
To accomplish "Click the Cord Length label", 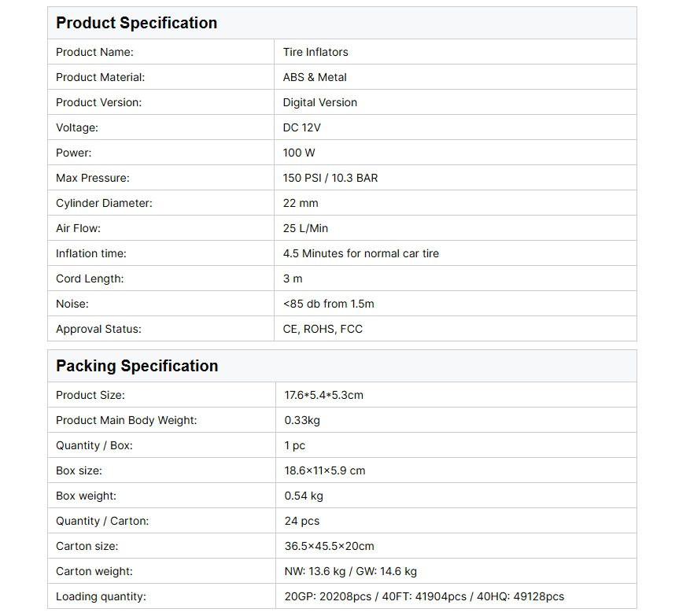I will [90, 278].
